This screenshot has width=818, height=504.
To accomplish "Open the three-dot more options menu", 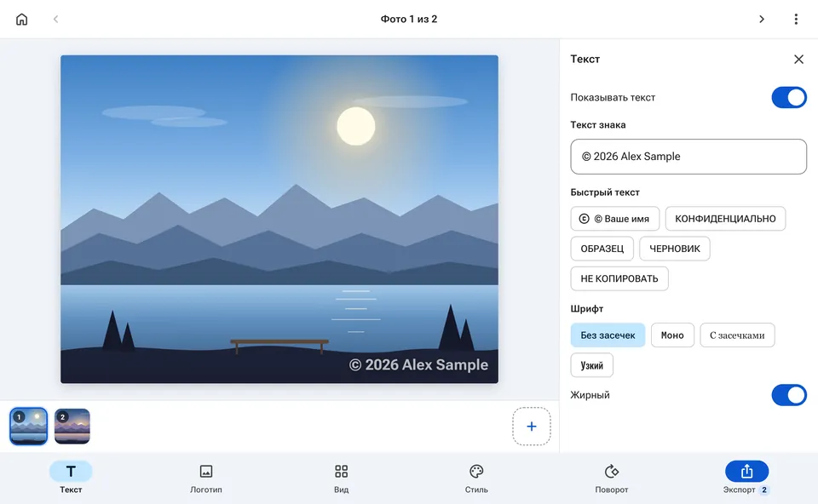I will point(796,20).
